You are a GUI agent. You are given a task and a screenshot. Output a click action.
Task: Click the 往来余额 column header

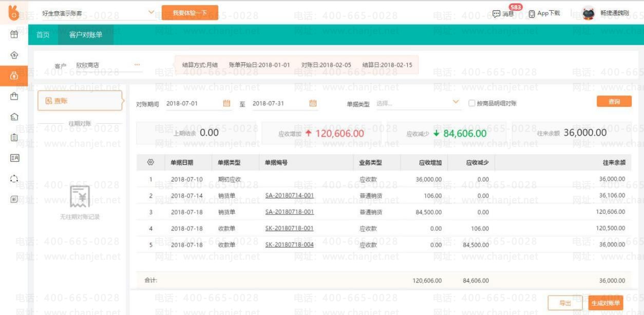[x=614, y=163]
